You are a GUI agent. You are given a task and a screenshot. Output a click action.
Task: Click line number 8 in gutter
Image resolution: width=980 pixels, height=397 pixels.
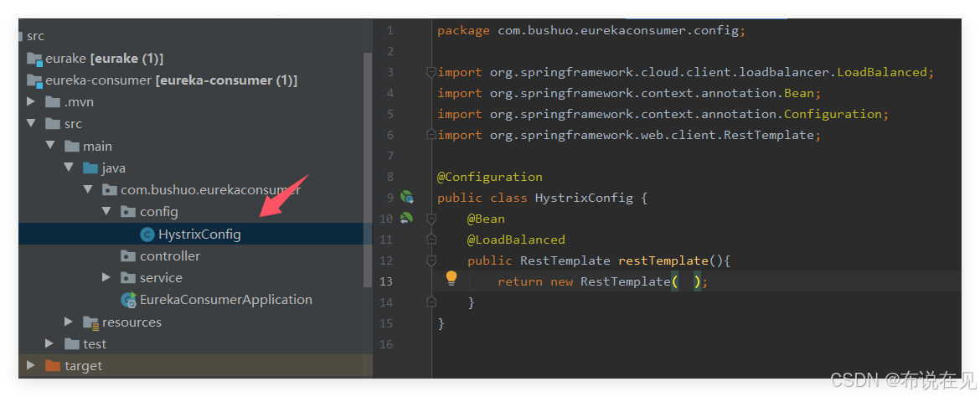(x=390, y=177)
